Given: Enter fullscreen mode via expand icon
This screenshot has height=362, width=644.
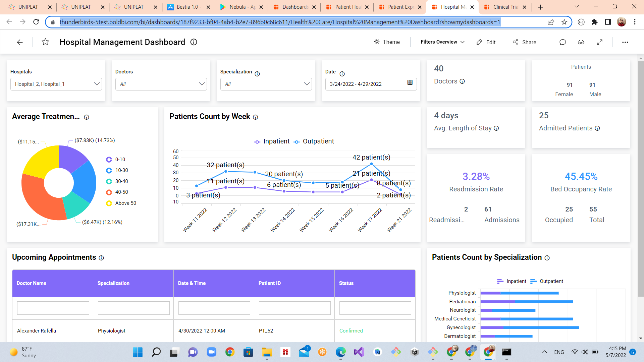Looking at the screenshot, I should tap(600, 42).
